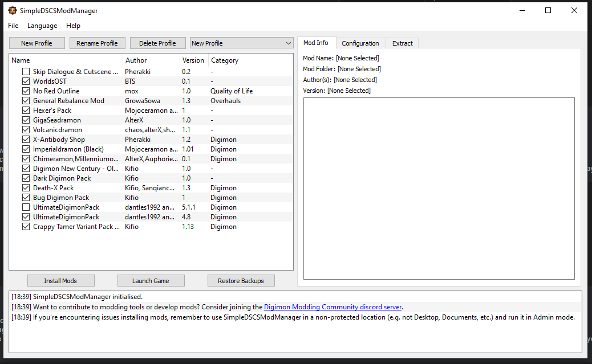Viewport: 592px width, 364px height.
Task: Toggle the Dark Digimon Pack checkbox
Action: (x=26, y=178)
